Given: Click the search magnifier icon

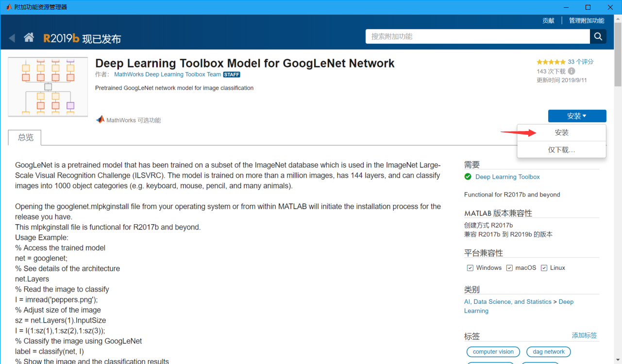Looking at the screenshot, I should [598, 36].
